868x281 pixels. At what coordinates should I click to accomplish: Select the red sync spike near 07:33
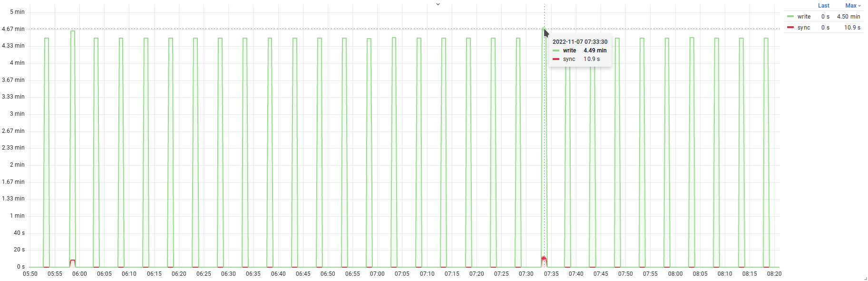coord(544,261)
